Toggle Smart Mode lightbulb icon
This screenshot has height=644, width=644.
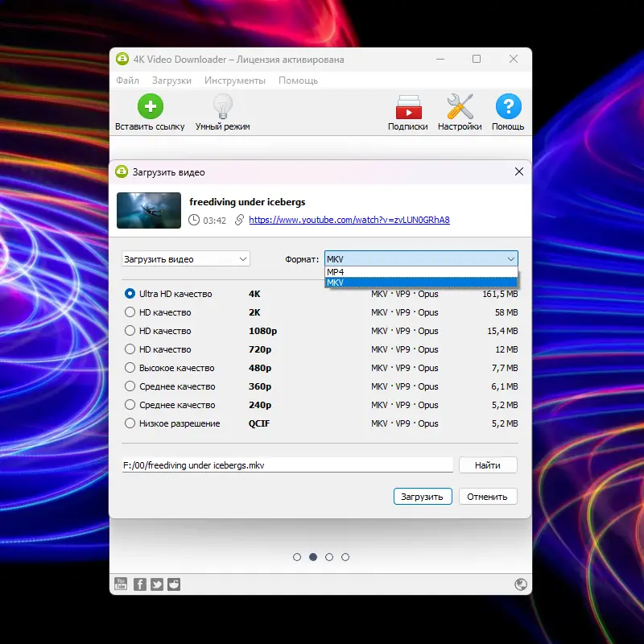[x=223, y=106]
